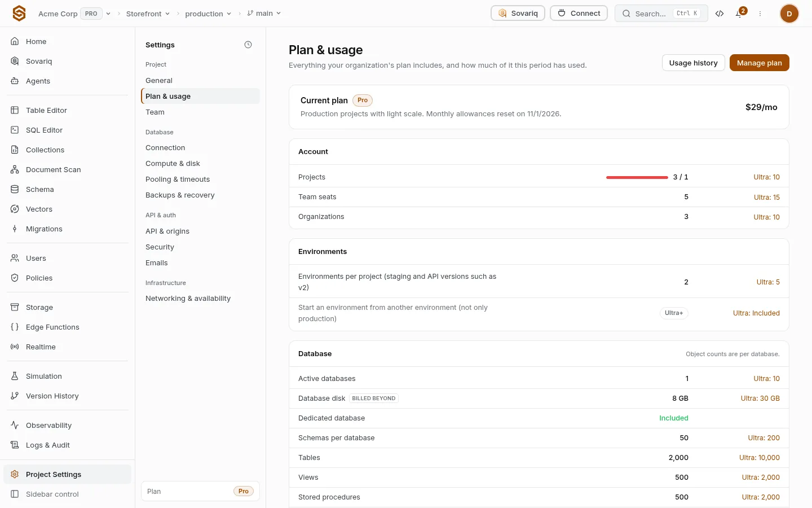
Task: Open the production environment dropdown
Action: (208, 14)
